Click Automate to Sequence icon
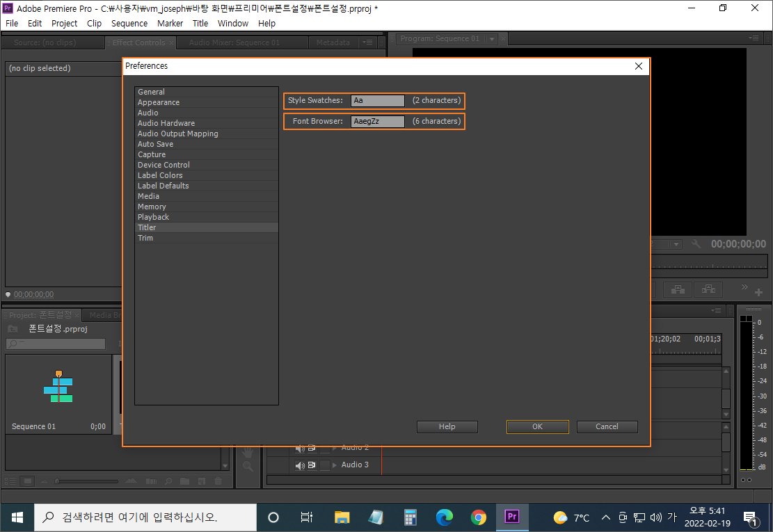773x532 pixels. click(152, 481)
